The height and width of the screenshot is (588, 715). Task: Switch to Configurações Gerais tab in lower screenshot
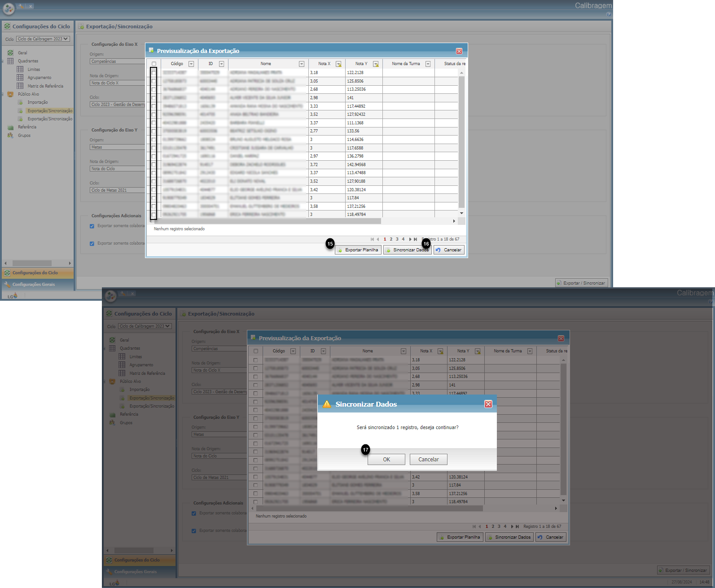[x=140, y=572]
